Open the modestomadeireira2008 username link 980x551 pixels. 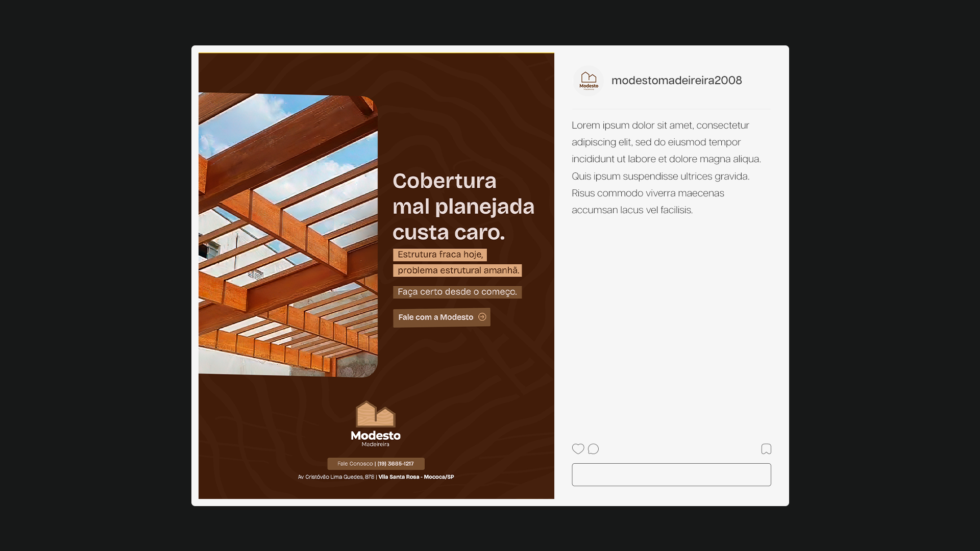pyautogui.click(x=676, y=81)
